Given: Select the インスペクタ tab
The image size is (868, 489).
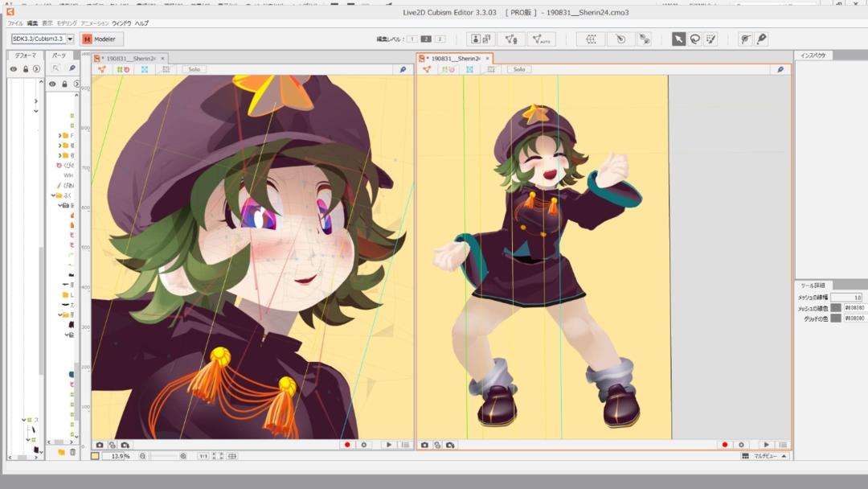Looking at the screenshot, I should tap(813, 55).
